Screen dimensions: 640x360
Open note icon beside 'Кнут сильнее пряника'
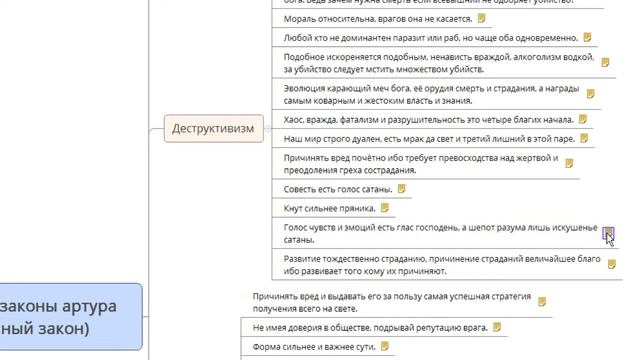point(384,208)
